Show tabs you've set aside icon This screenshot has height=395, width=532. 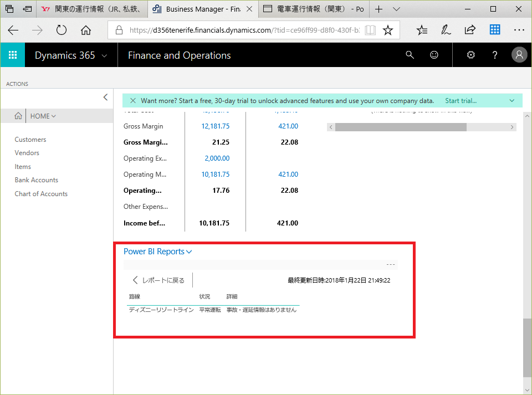pos(9,9)
